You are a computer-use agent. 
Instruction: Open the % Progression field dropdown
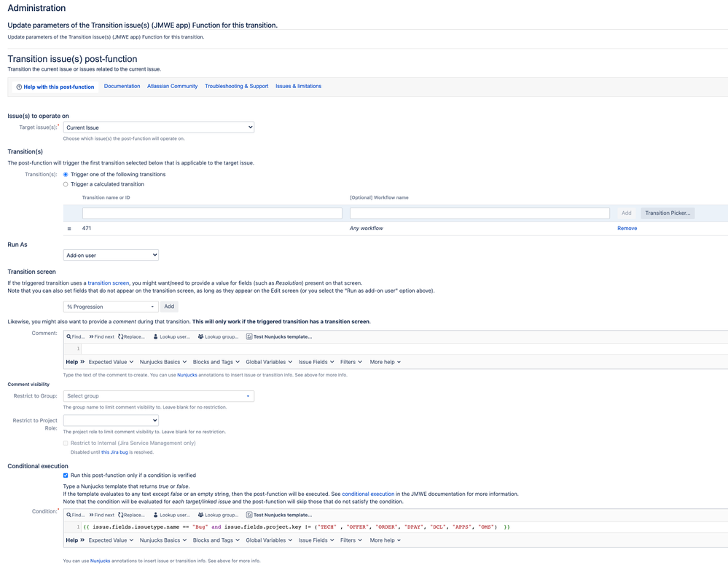pos(111,307)
